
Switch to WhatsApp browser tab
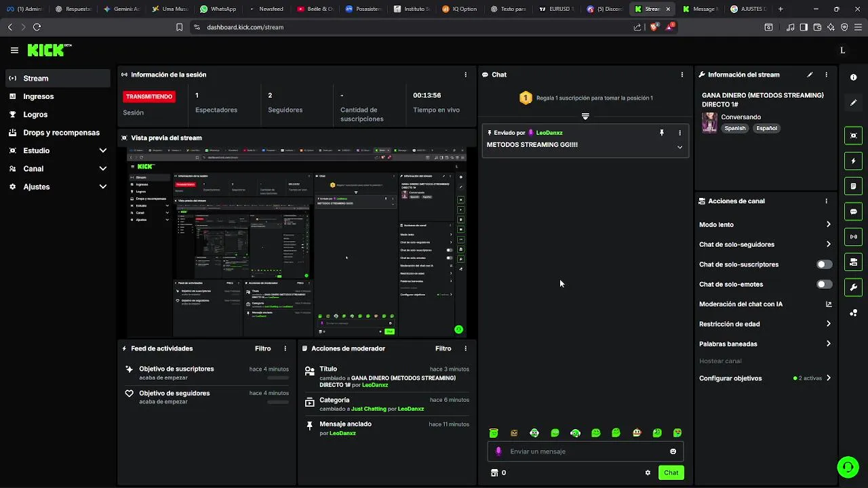click(x=218, y=9)
